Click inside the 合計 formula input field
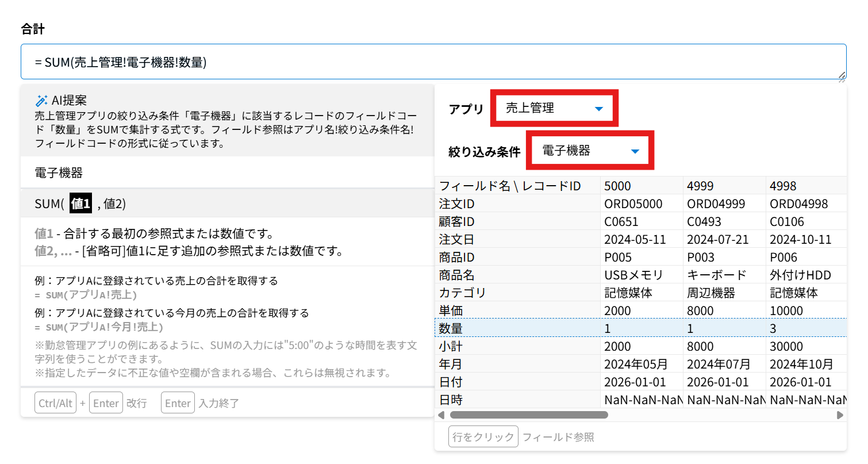This screenshot has height=464, width=868. [x=433, y=62]
